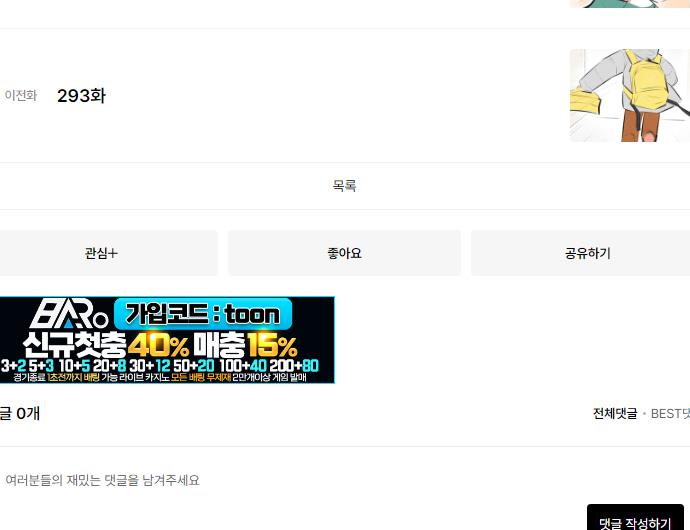The width and height of the screenshot is (690, 530).
Task: Click the 가입코드 : toon badge
Action: [203, 314]
